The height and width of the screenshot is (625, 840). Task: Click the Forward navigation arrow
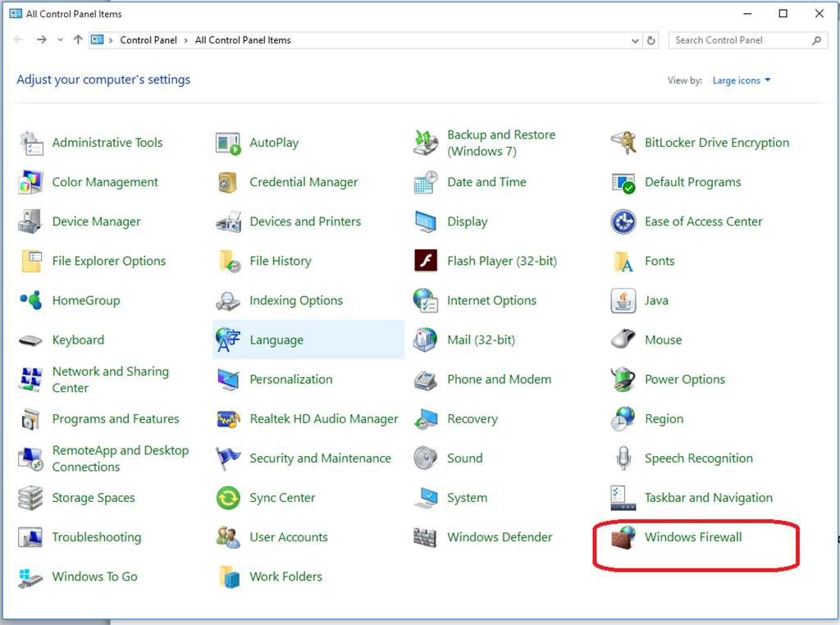[x=41, y=39]
